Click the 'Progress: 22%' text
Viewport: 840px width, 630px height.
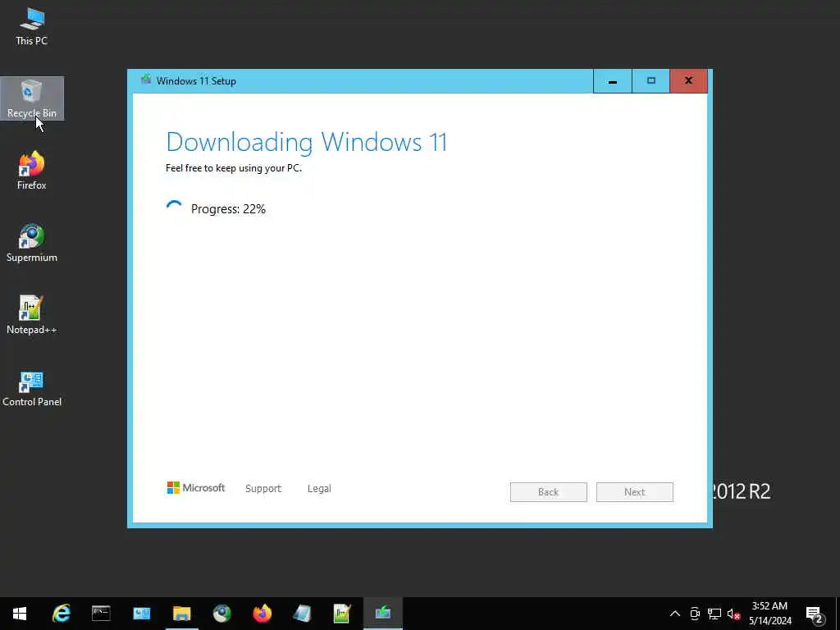click(x=228, y=209)
